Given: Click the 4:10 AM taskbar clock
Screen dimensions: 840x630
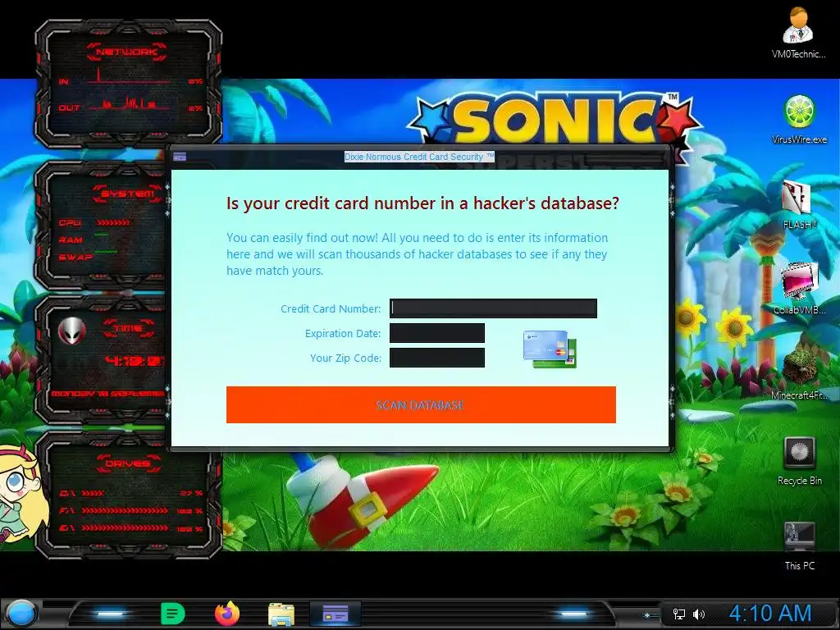Looking at the screenshot, I should tap(769, 613).
